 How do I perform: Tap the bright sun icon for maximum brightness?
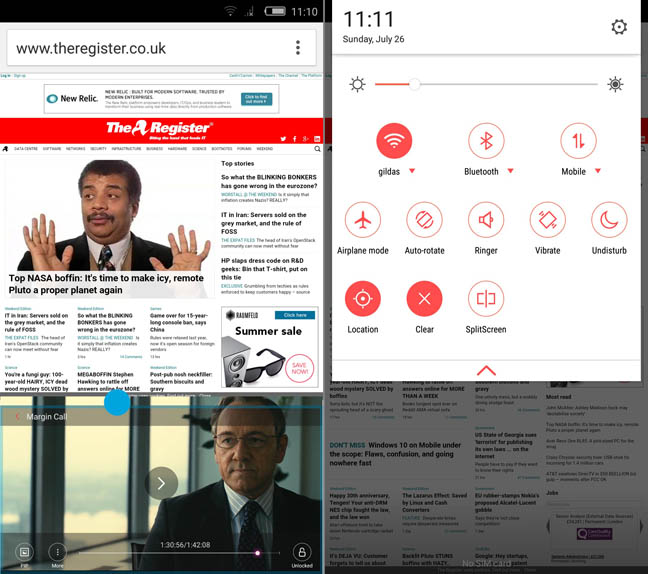click(615, 84)
